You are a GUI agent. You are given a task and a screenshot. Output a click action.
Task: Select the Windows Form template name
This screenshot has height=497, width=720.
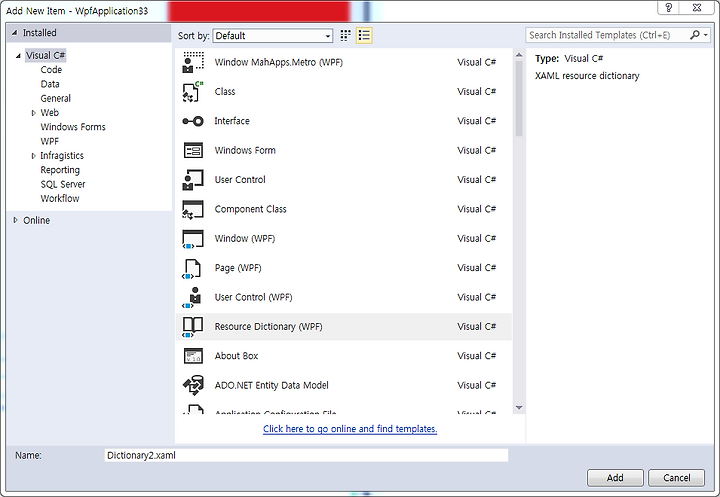pos(245,150)
